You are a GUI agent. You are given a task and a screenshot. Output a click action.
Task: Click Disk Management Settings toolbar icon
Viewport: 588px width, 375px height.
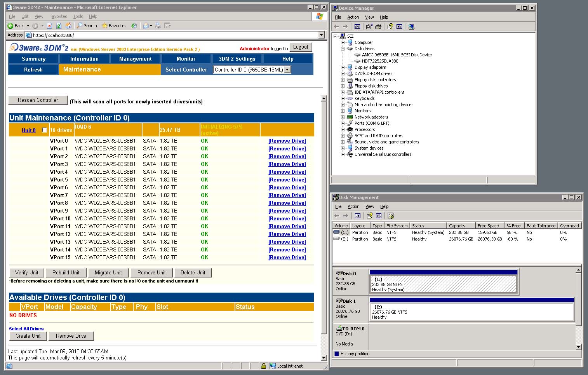(x=391, y=216)
